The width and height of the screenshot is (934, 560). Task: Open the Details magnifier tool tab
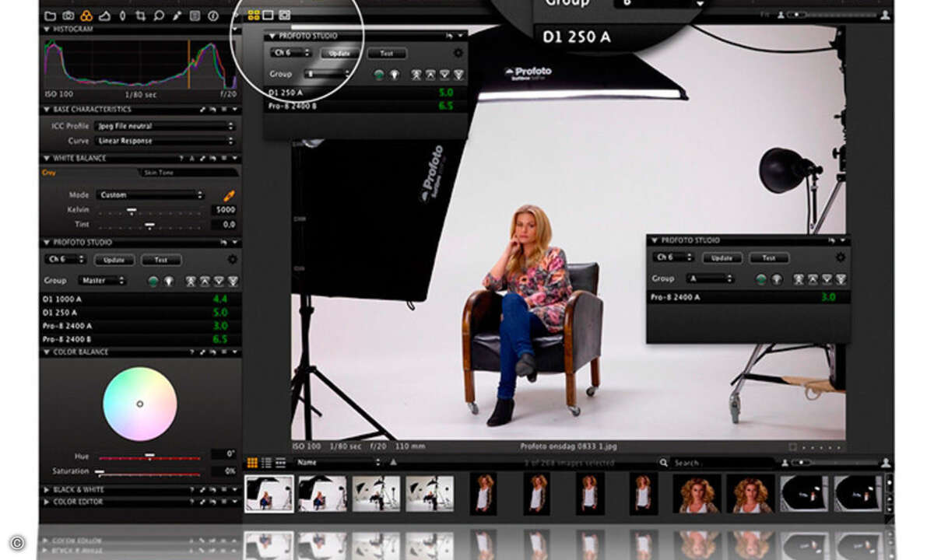click(158, 15)
